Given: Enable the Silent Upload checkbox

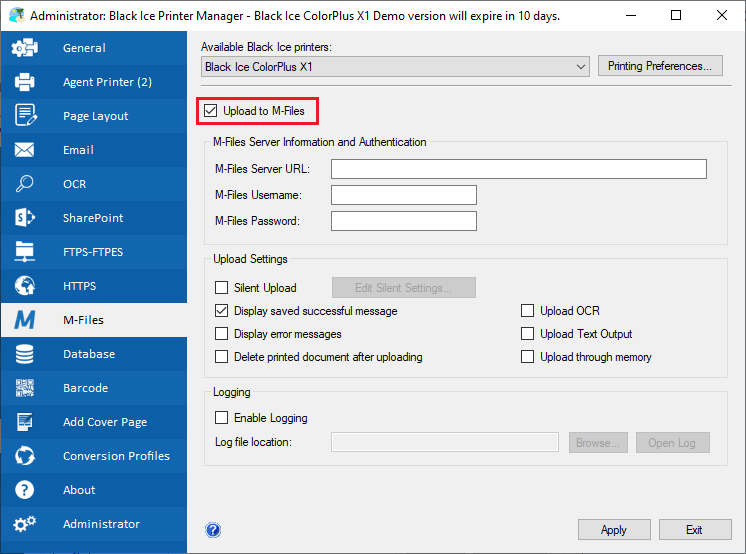Looking at the screenshot, I should (x=222, y=288).
